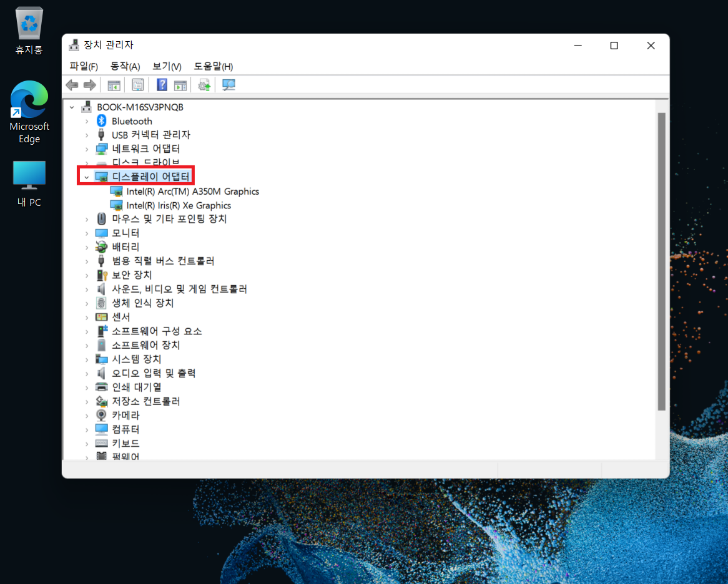Select the 오디오 입력 및 출력 row
Viewport: 728px width, 584px height.
coord(154,373)
